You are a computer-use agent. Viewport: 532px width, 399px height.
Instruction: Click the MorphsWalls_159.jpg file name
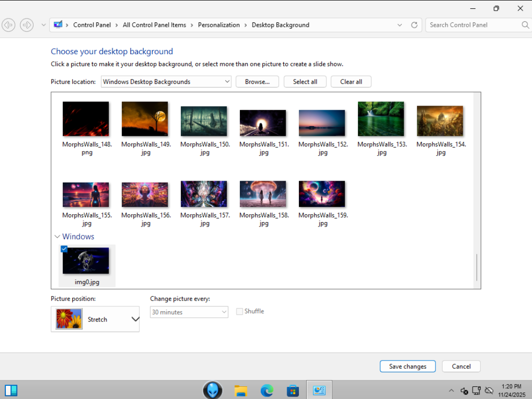[x=323, y=219]
